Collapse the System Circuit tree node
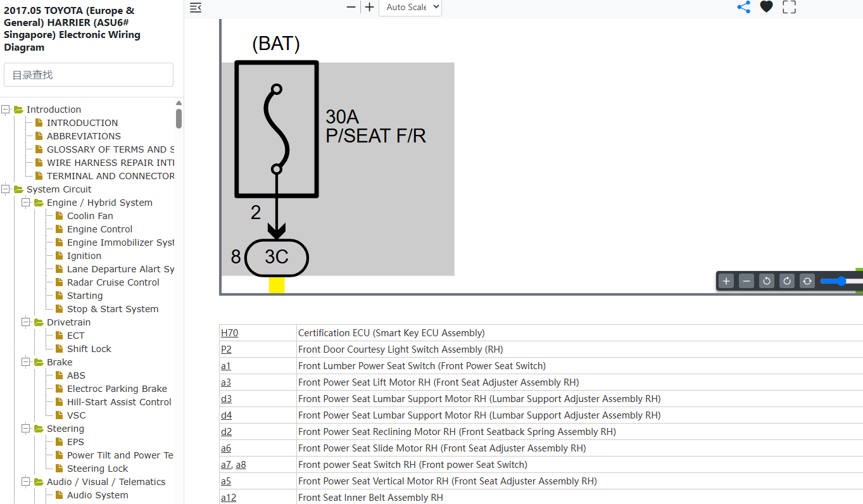The image size is (863, 504). coord(6,189)
